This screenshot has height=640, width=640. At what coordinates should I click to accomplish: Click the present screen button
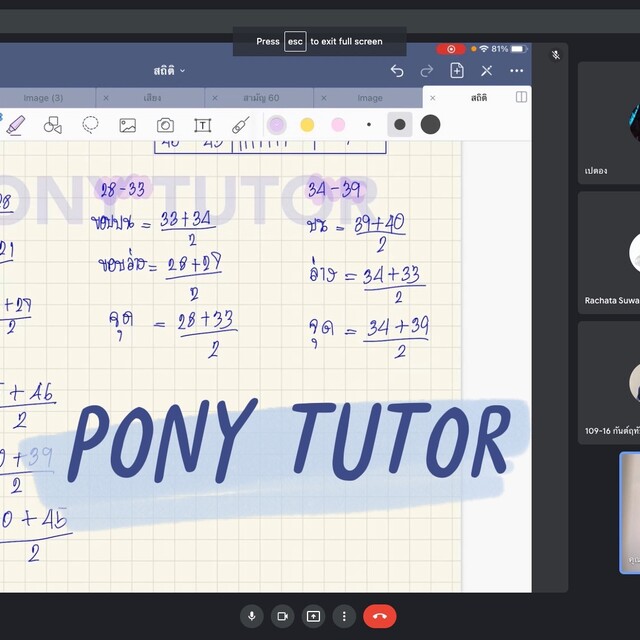(313, 616)
